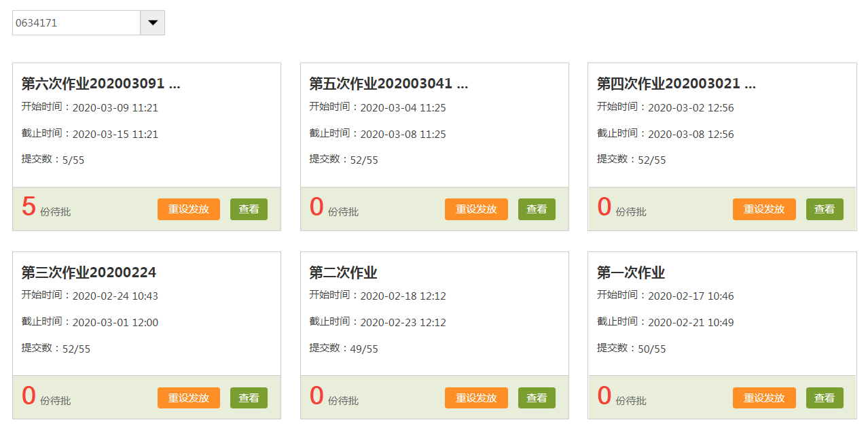The image size is (868, 439).
Task: View submissions for 第六次作业 with 查看
Action: point(249,209)
